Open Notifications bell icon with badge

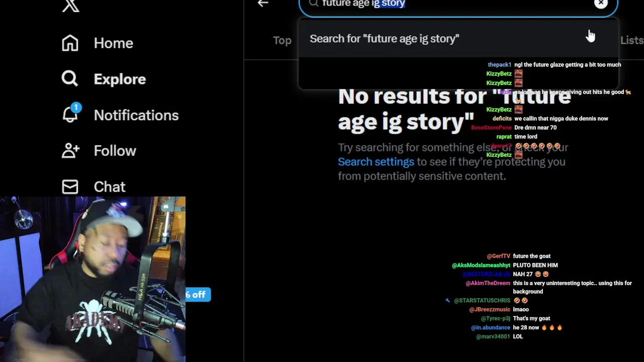pyautogui.click(x=71, y=114)
